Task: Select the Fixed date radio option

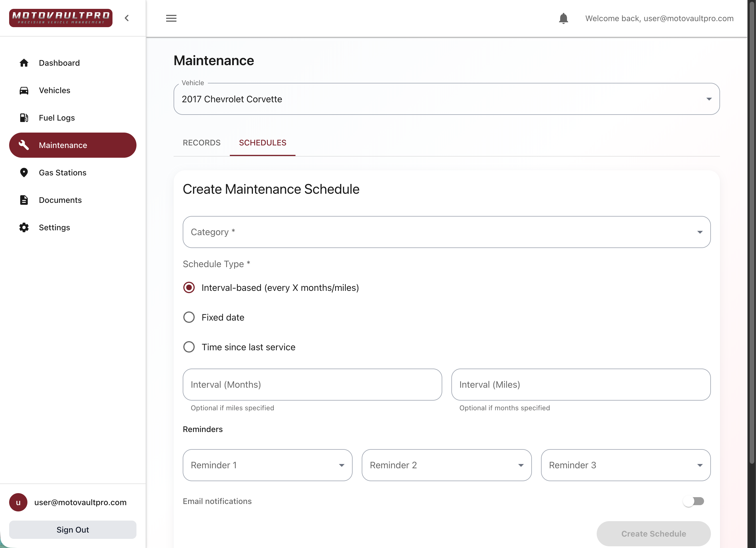Action: (189, 317)
